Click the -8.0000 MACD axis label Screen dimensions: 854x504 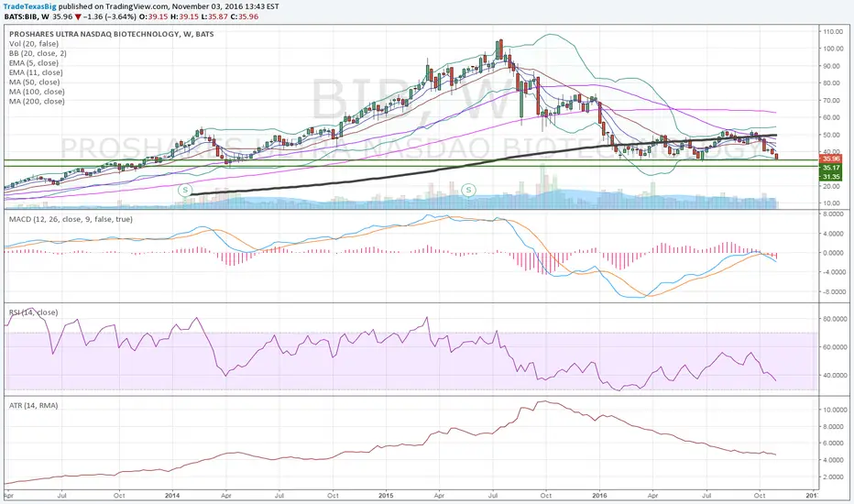(835, 292)
